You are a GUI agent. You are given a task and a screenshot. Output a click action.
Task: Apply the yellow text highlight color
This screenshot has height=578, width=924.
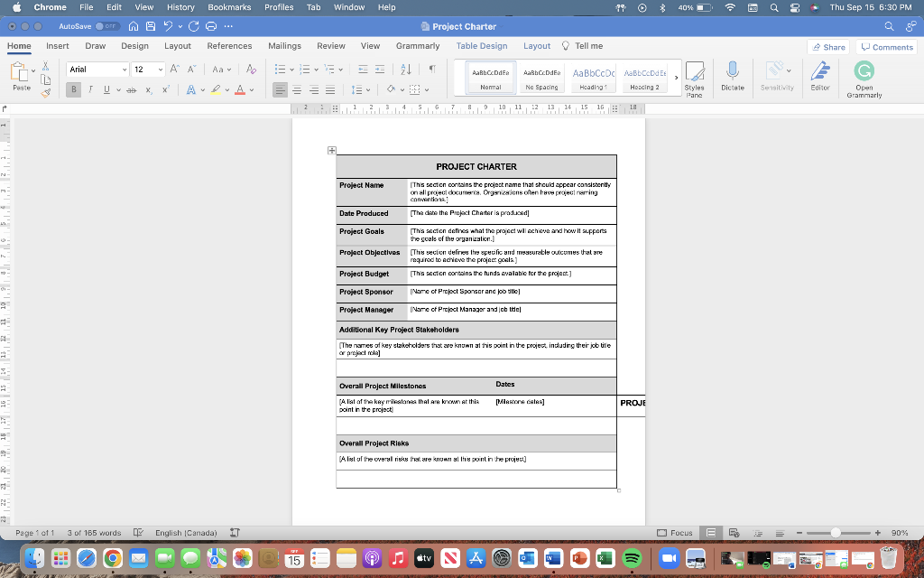(x=216, y=89)
